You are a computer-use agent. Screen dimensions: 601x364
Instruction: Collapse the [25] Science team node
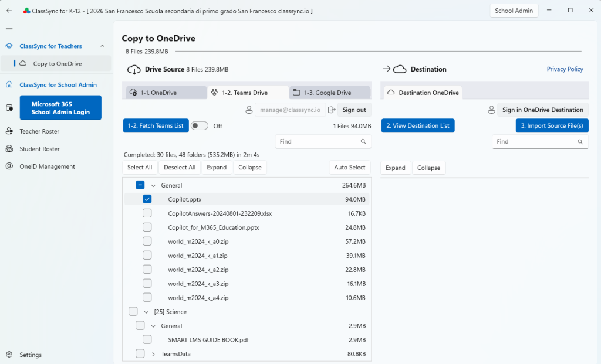(146, 312)
